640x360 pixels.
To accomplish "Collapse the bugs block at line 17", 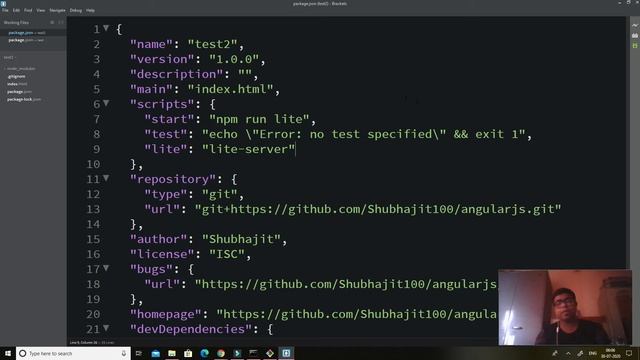I will [106, 268].
